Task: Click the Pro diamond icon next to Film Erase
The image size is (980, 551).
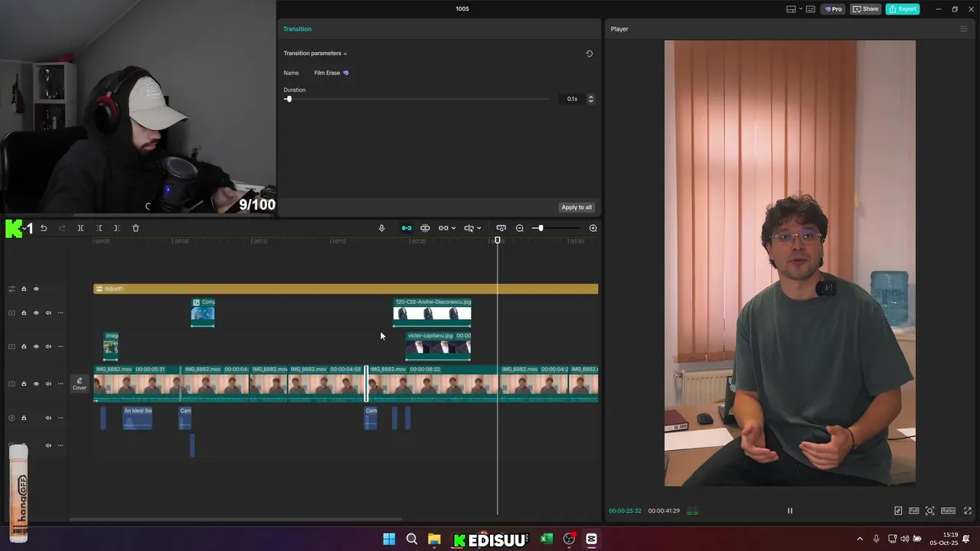Action: pos(346,73)
